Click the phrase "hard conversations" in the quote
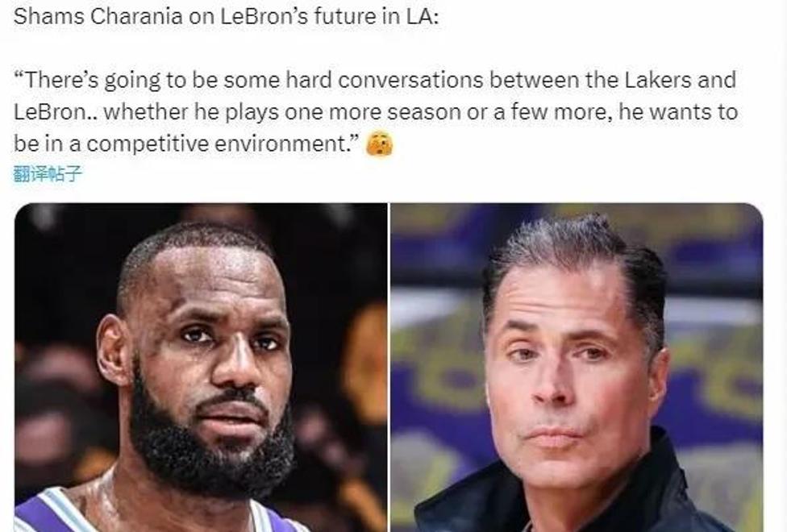Image resolution: width=787 pixels, height=532 pixels. [385, 80]
